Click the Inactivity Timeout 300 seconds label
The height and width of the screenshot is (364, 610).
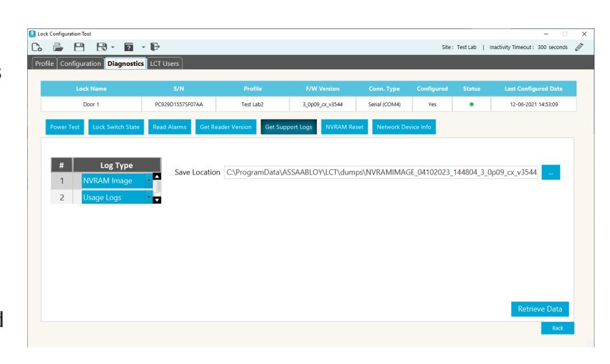pos(528,47)
